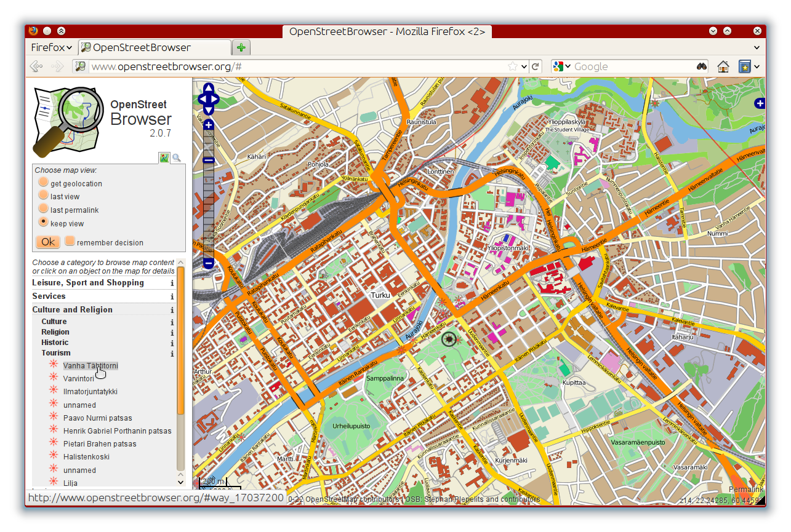Viewport: 791px width, 532px height.
Task: Click the circled highlighted marker on the map
Action: point(449,339)
